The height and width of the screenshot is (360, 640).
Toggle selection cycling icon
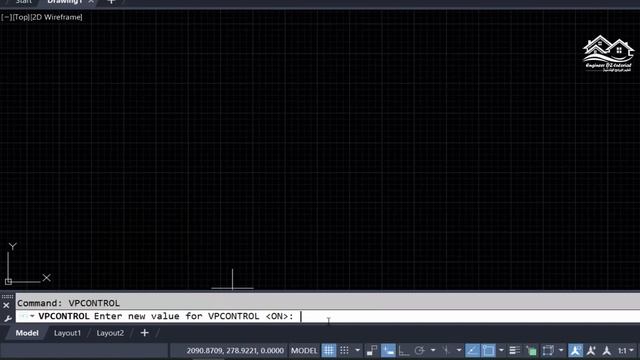548,350
